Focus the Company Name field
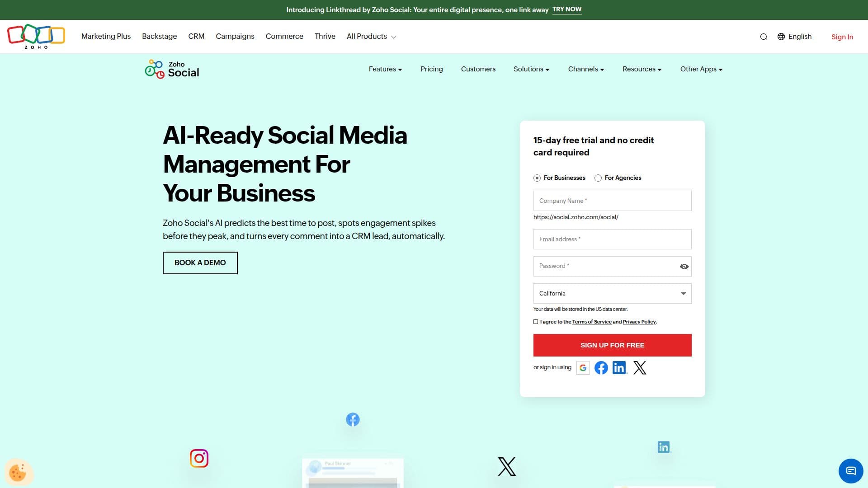Viewport: 868px width, 488px height. [612, 201]
